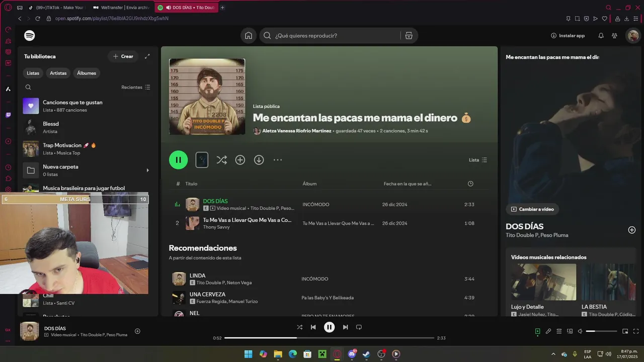
Task: Click the Crear button in the library
Action: coord(123,56)
